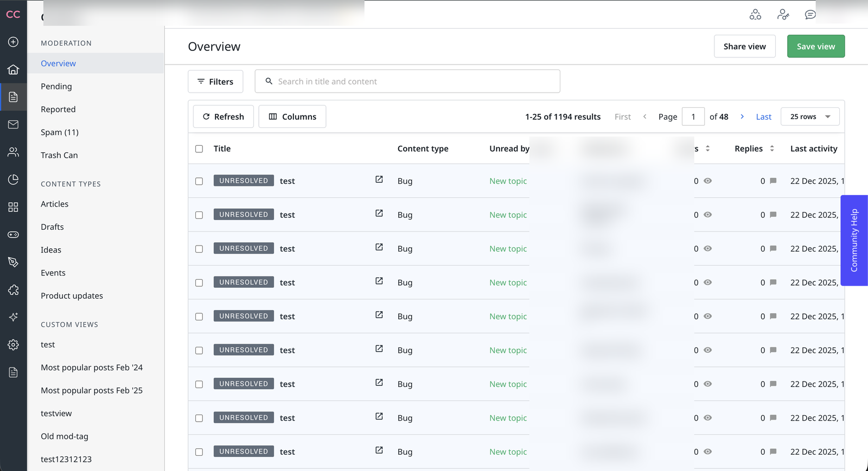Open the settings gear icon
Image resolution: width=868 pixels, height=471 pixels.
pyautogui.click(x=13, y=345)
